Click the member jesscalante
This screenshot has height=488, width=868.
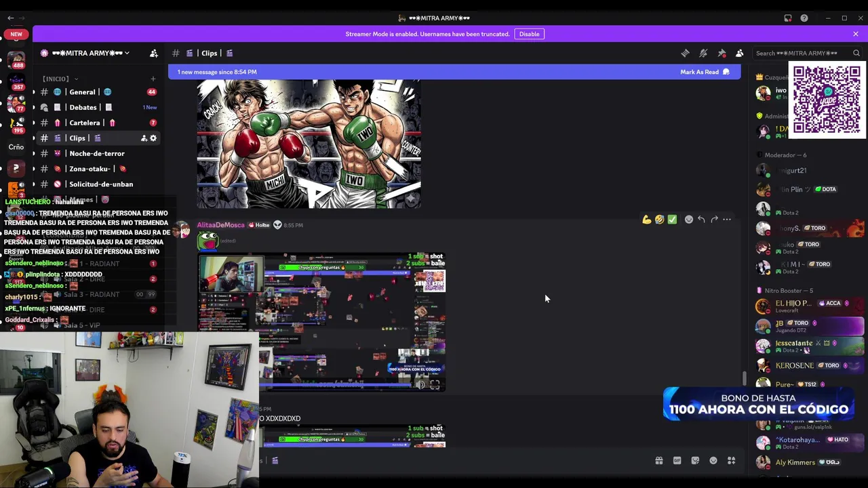[x=807, y=346]
